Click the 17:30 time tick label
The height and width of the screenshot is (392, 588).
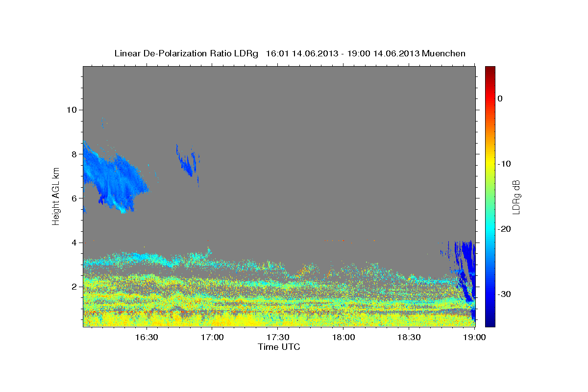pos(278,337)
